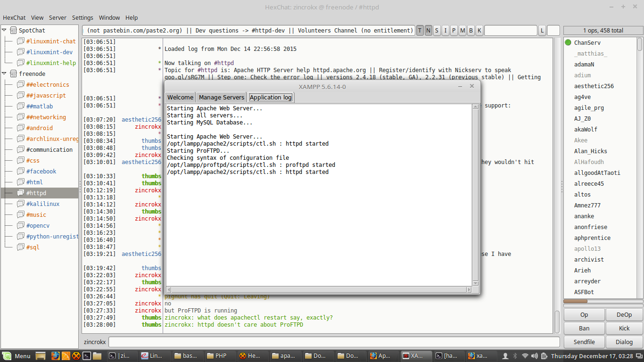Screen dimensions: 644x362
Task: Collapse the freenode network tree
Action: click(4, 74)
